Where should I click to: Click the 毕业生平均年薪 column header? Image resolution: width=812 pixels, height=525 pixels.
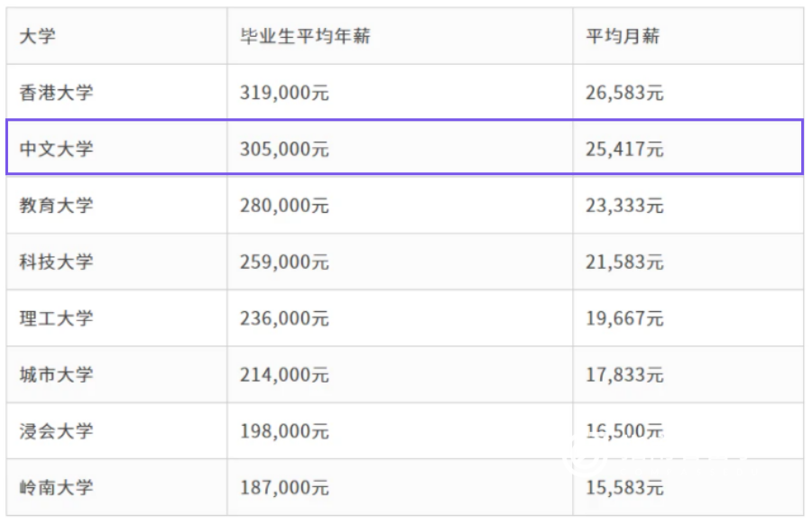(x=305, y=36)
